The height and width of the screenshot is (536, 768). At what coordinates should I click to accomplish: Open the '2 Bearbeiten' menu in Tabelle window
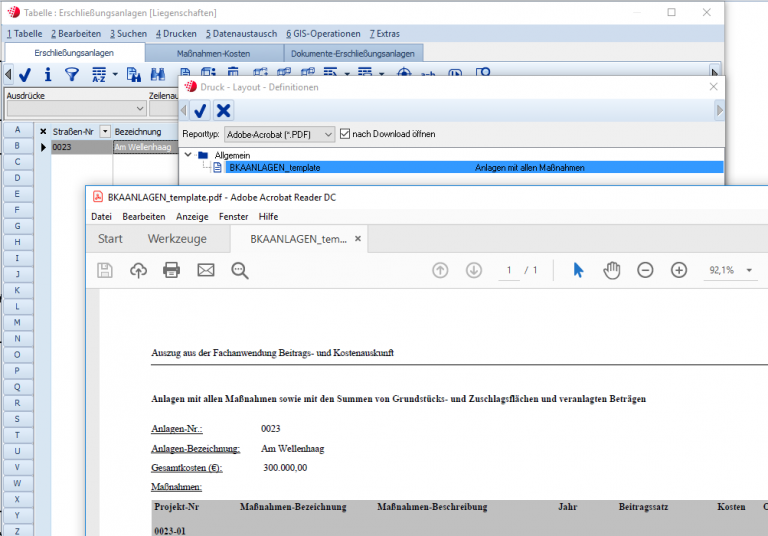(x=76, y=34)
